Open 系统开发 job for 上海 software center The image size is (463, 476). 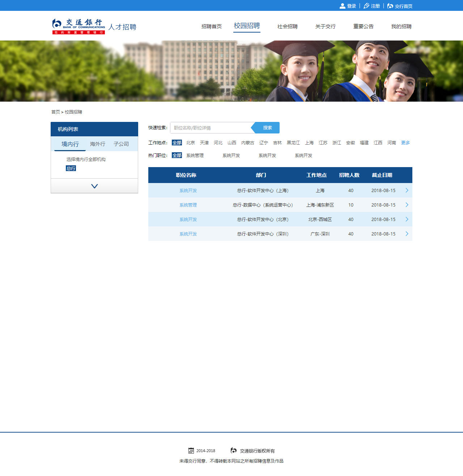pos(188,191)
